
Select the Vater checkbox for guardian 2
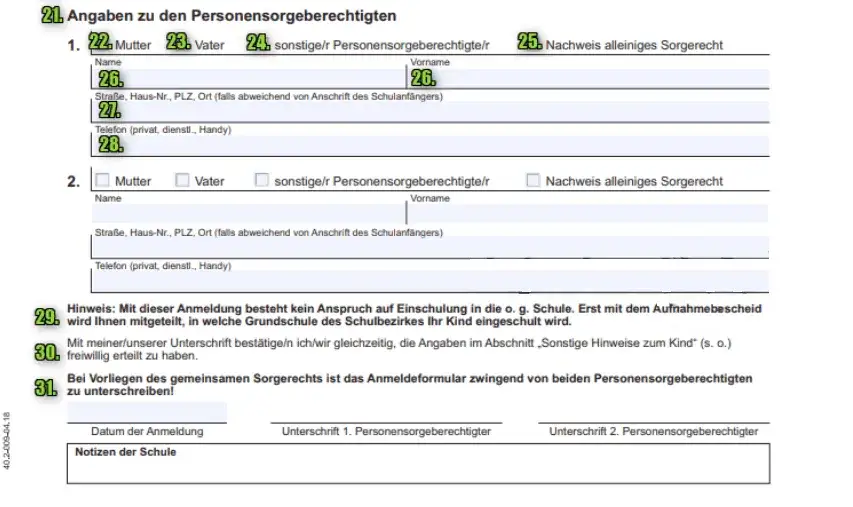182,181
